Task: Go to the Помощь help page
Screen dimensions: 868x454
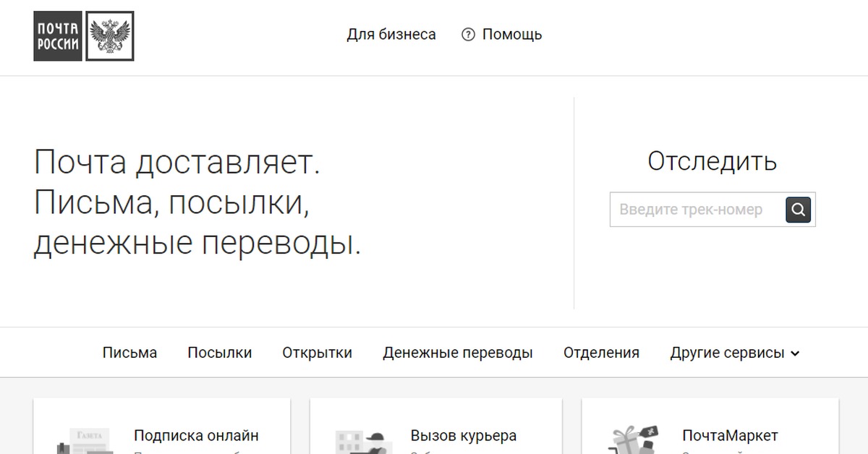Action: [511, 35]
